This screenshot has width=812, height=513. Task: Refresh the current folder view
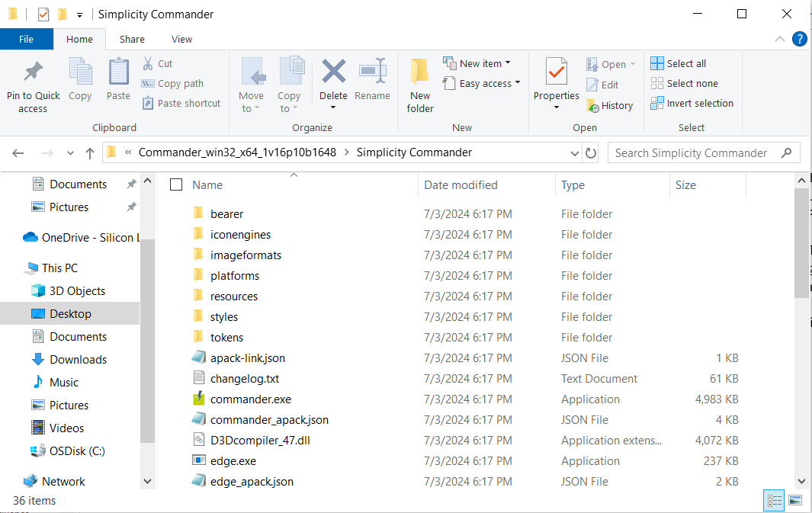(x=590, y=152)
